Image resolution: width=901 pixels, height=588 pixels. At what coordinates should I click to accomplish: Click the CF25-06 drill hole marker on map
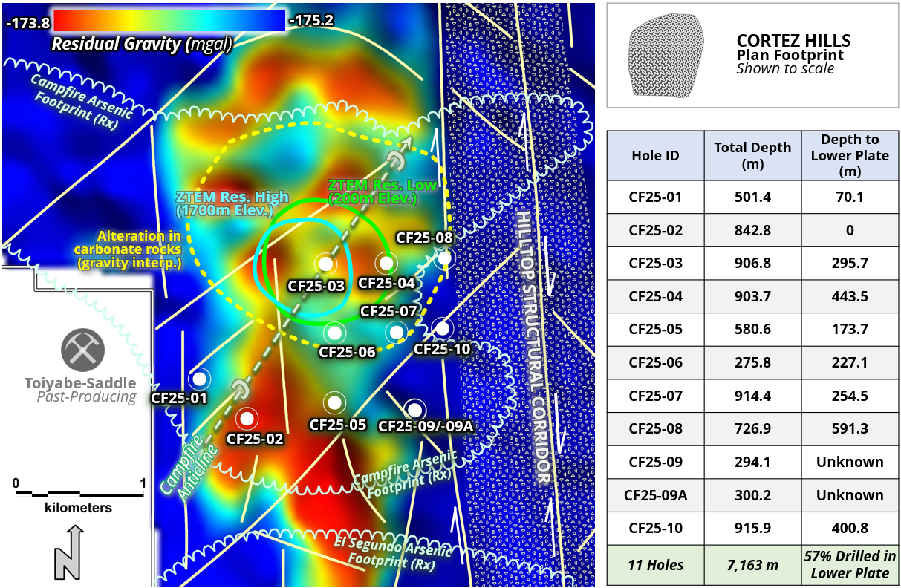point(334,332)
